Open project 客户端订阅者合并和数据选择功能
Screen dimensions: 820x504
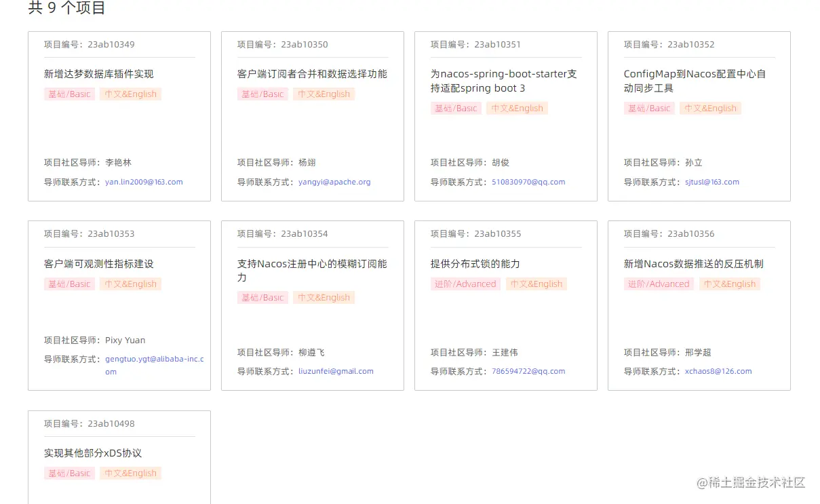(x=312, y=74)
